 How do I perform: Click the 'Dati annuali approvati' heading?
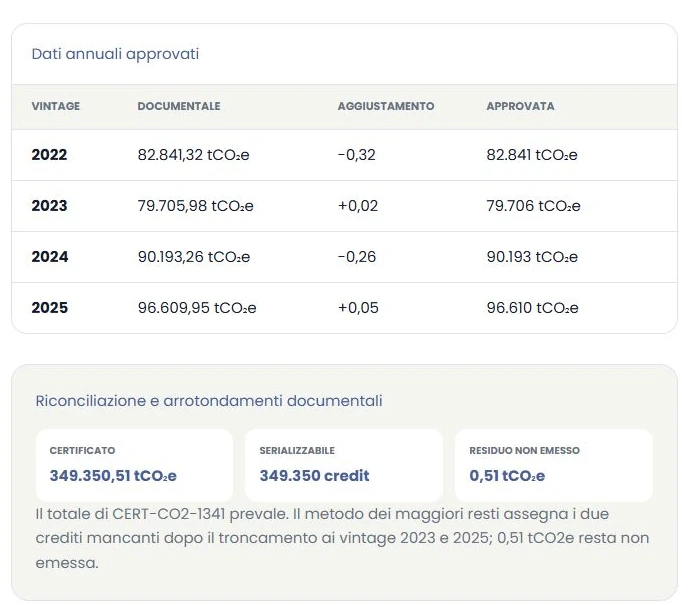tap(115, 54)
